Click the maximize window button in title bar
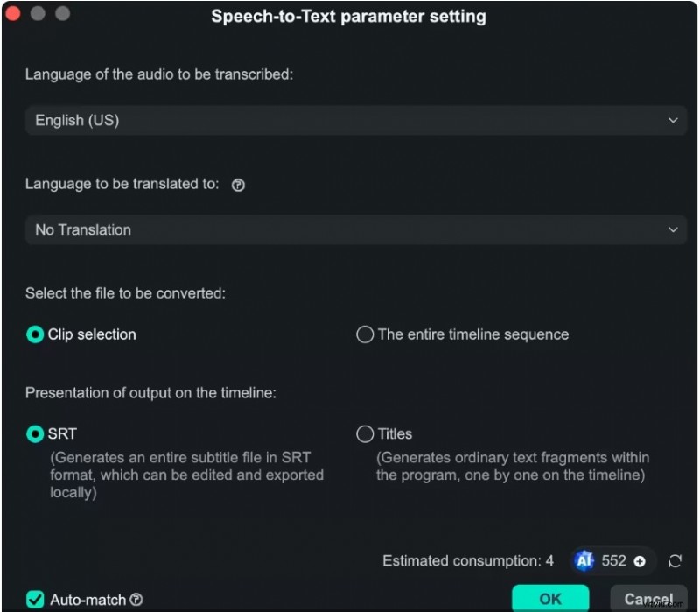The width and height of the screenshot is (700, 612). (x=62, y=14)
